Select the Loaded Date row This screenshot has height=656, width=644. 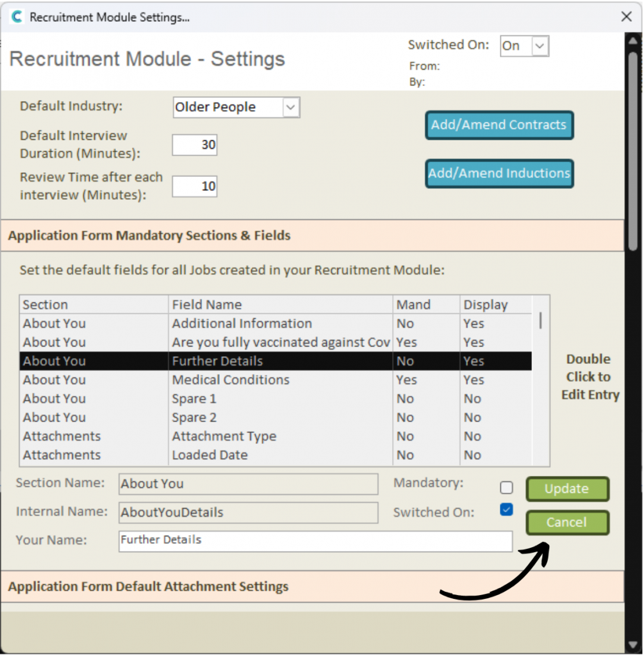tap(276, 455)
